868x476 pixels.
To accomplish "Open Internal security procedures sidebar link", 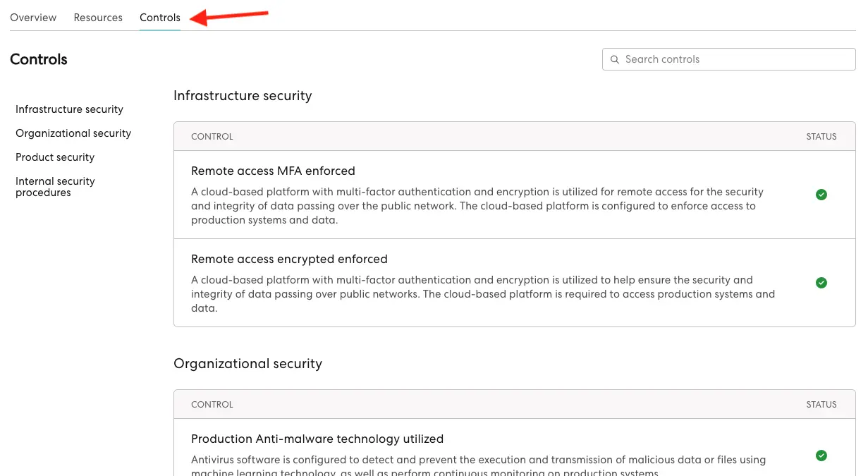I will click(55, 187).
